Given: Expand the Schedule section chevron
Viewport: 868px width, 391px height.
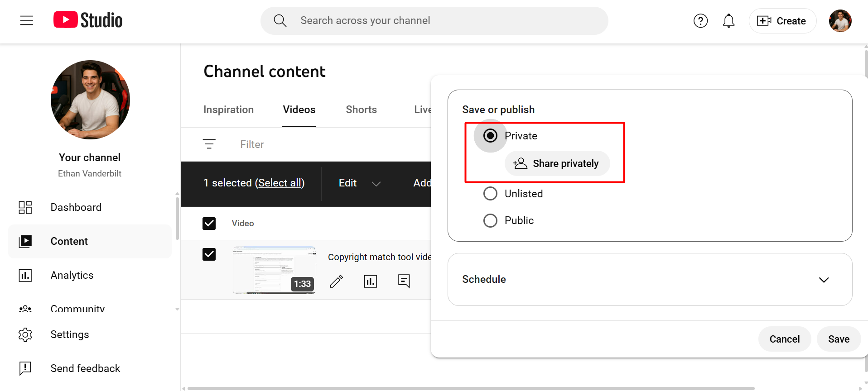Looking at the screenshot, I should pyautogui.click(x=824, y=280).
